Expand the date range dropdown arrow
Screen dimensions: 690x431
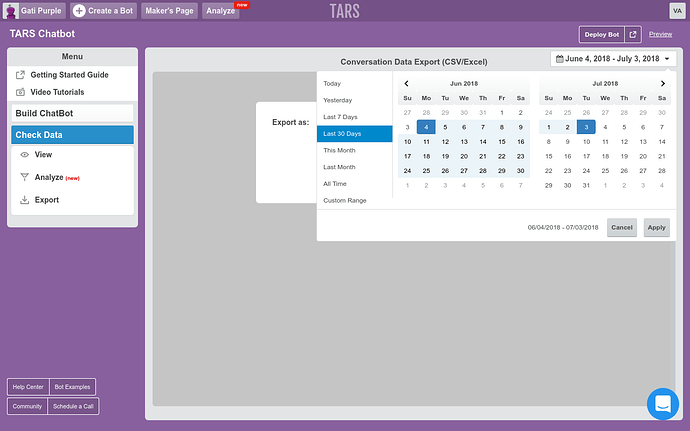(x=667, y=59)
